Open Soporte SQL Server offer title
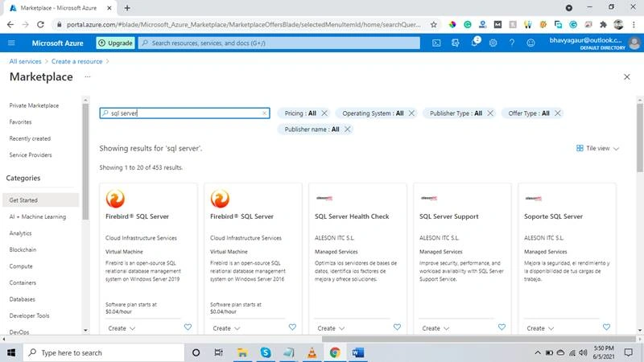Image resolution: width=644 pixels, height=362 pixels. pyautogui.click(x=553, y=216)
